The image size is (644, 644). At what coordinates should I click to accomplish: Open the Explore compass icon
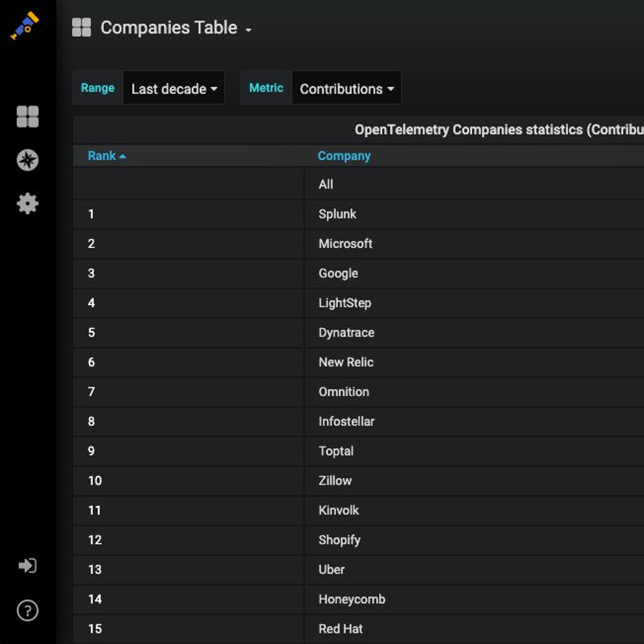[28, 160]
